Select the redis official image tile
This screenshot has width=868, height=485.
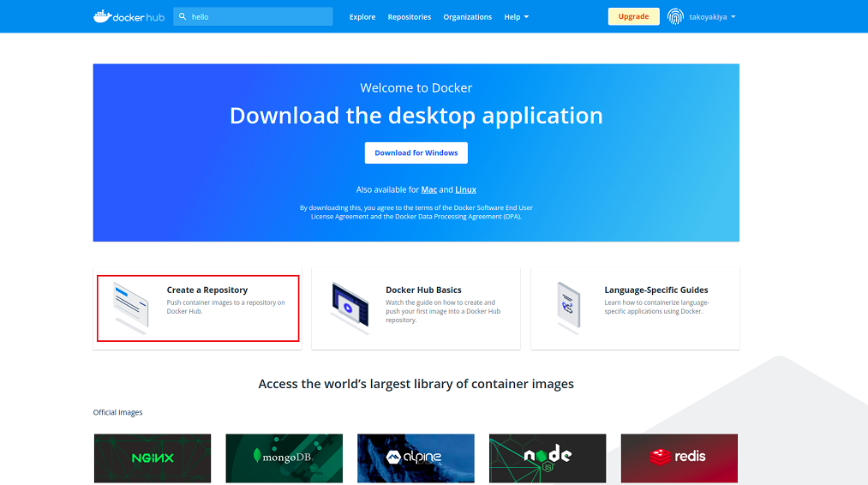(x=679, y=458)
